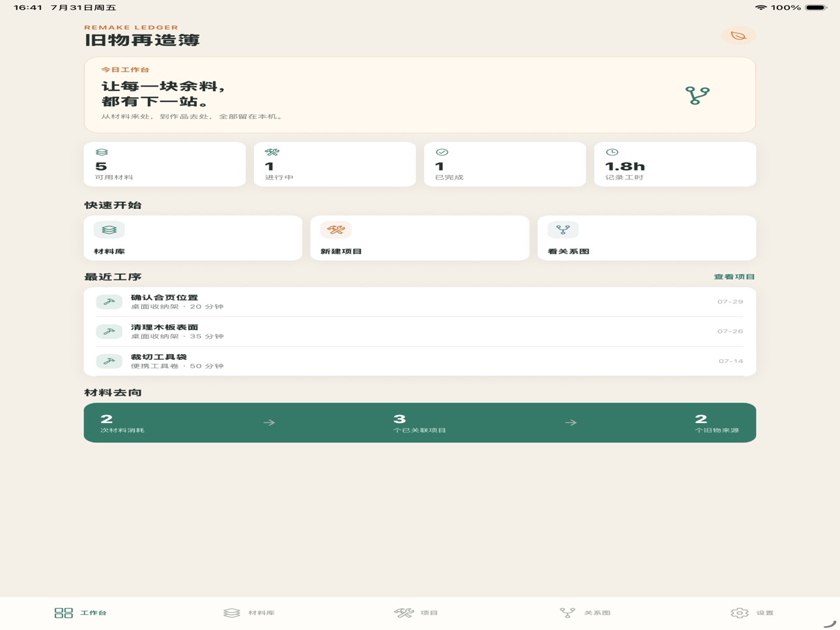This screenshot has height=630, width=840.
Task: Click the 新建项目 hammer and wrench icon
Action: 336,230
